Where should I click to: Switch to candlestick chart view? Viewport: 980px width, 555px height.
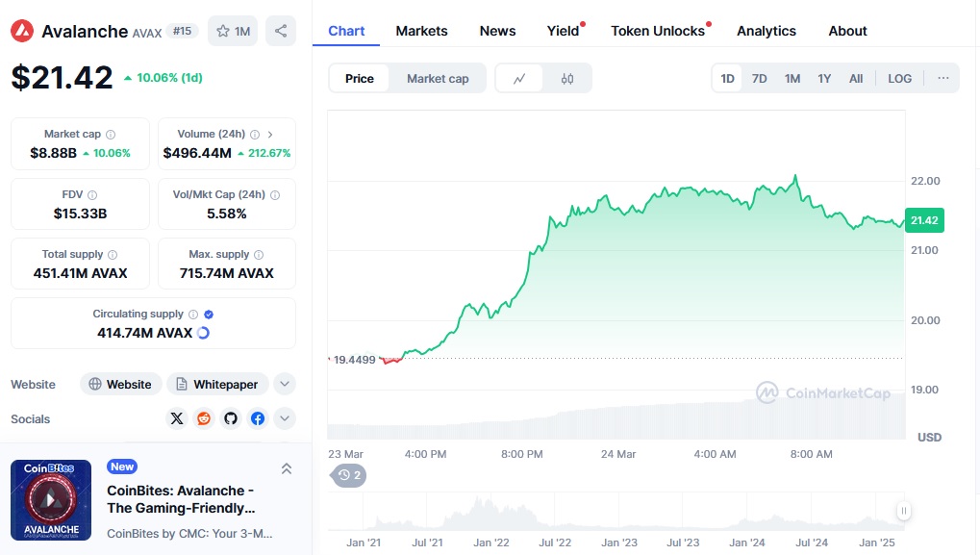click(x=566, y=79)
